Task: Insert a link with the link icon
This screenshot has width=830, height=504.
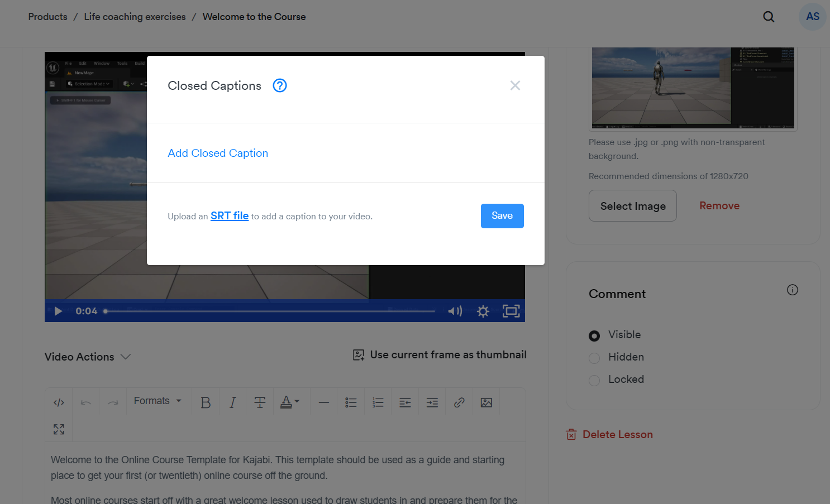Action: [459, 402]
